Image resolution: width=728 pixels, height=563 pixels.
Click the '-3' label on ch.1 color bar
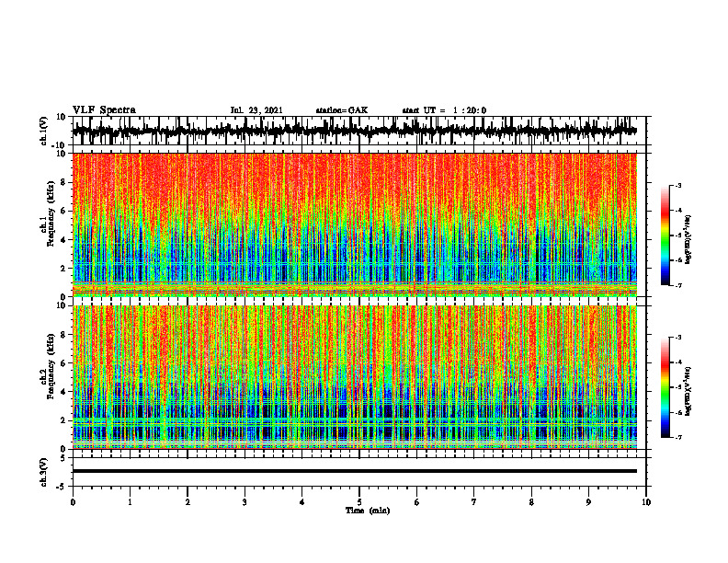point(677,185)
